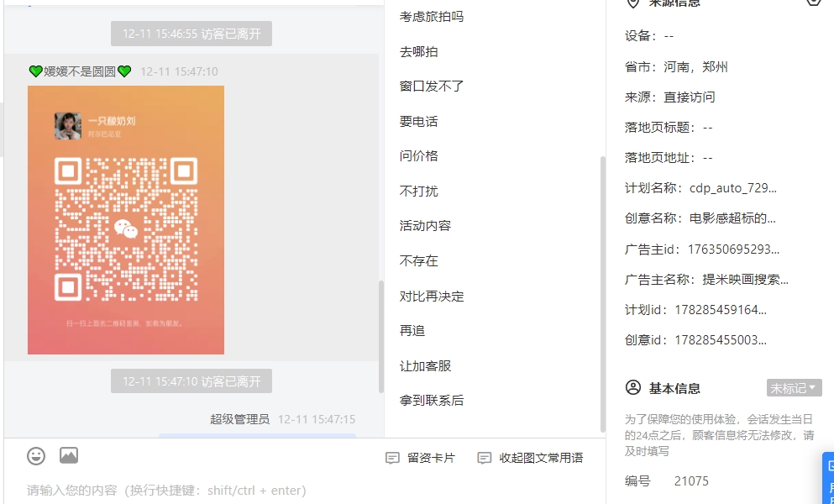Viewport: 834px width, 504px height.
Task: Click the 12-11 15:47:15 message timestamp
Action: (x=317, y=419)
